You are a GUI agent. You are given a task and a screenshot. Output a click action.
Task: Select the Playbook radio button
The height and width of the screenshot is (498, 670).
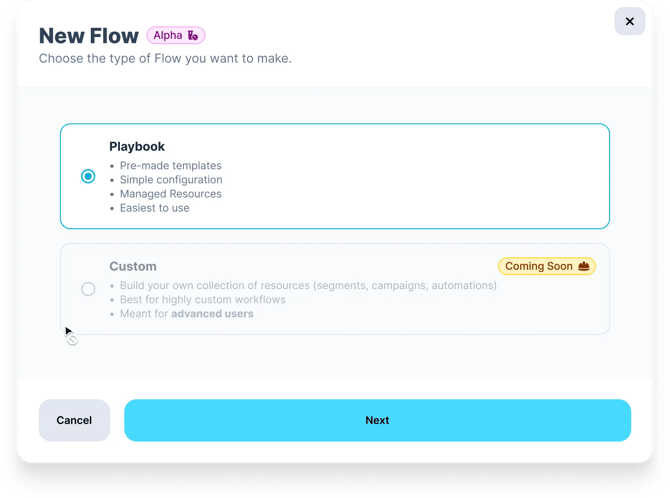point(88,176)
